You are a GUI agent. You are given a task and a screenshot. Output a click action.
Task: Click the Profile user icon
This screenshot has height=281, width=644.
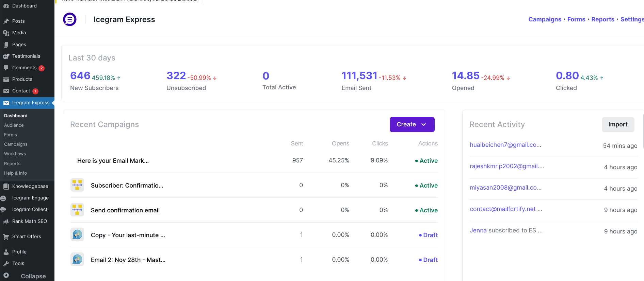(6, 252)
